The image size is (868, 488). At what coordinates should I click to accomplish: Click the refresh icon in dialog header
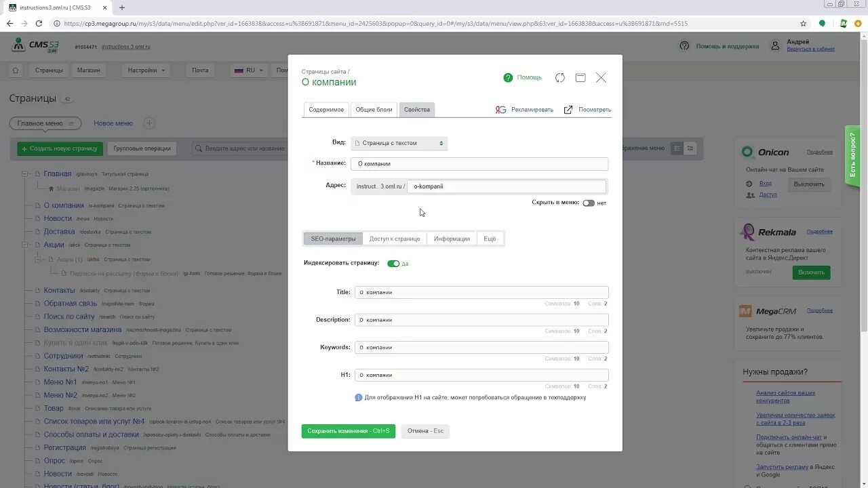559,77
